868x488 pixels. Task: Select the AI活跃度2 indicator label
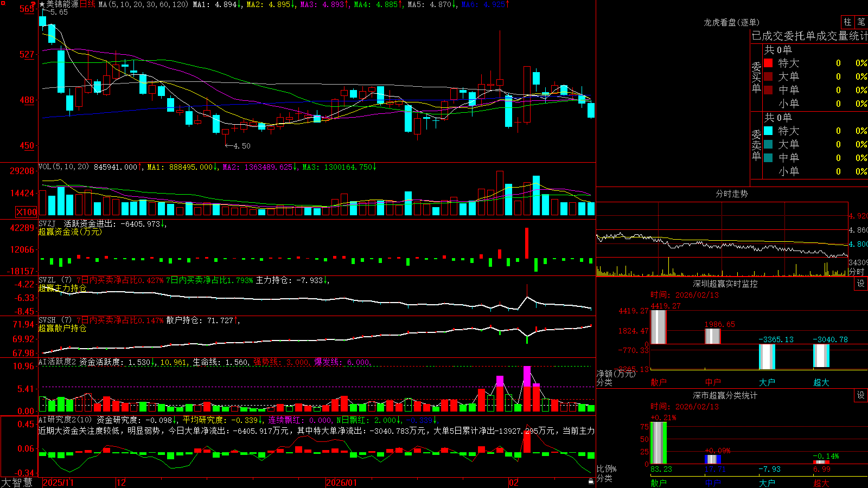click(x=58, y=362)
